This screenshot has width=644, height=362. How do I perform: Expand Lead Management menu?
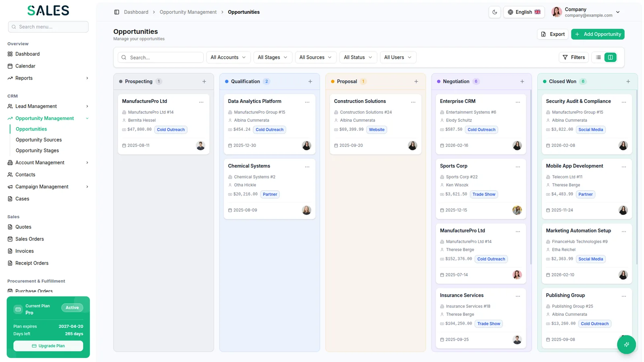48,106
